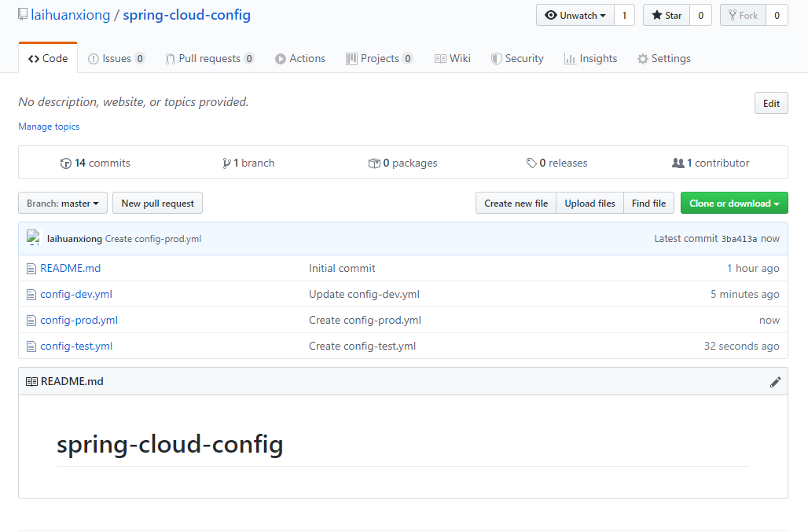
Task: Click the laihuanxiong commit author name
Action: coord(74,238)
